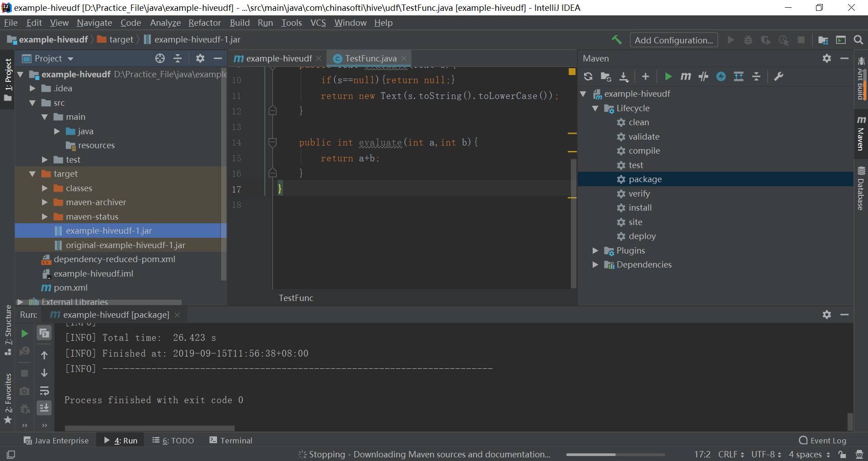This screenshot has width=868, height=461.
Task: Close the example-hiveudf [package] run tab
Action: click(177, 315)
